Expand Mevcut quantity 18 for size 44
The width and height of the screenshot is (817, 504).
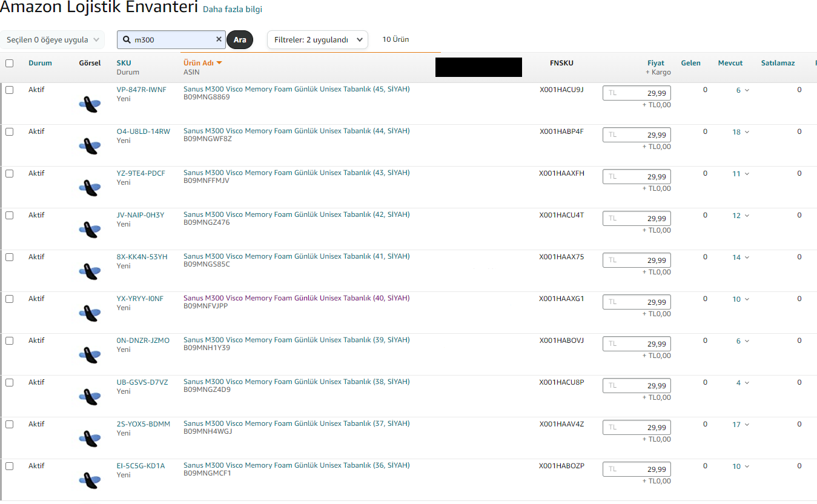tap(741, 132)
